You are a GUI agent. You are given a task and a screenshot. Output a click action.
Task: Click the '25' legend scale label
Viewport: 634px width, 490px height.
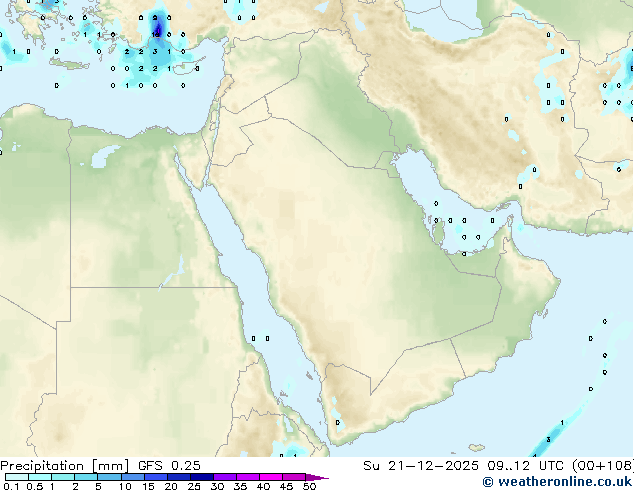194,486
